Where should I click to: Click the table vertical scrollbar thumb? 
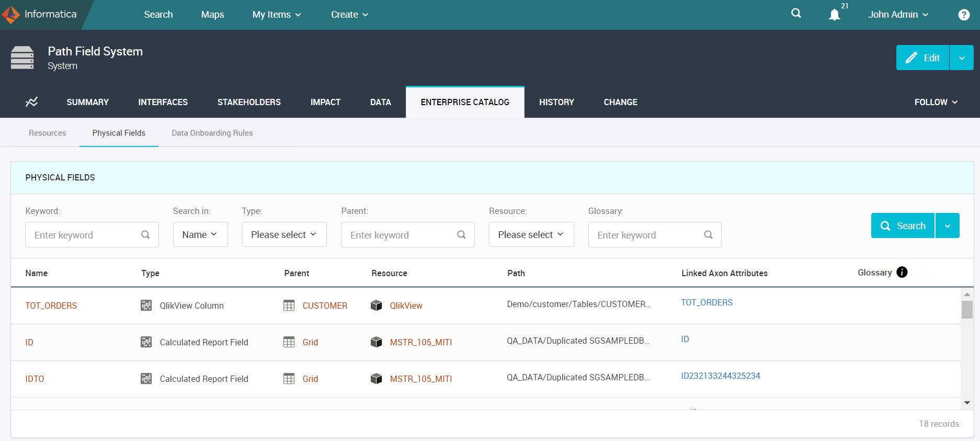[967, 309]
